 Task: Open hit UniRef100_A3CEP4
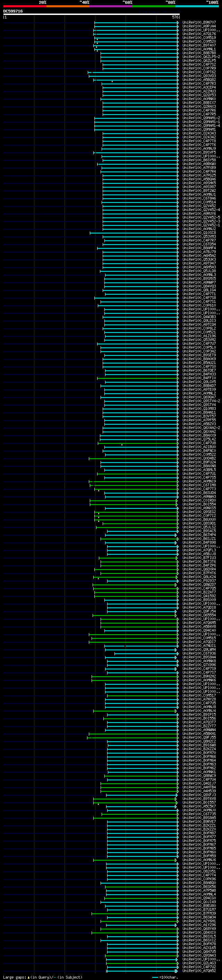point(199,88)
